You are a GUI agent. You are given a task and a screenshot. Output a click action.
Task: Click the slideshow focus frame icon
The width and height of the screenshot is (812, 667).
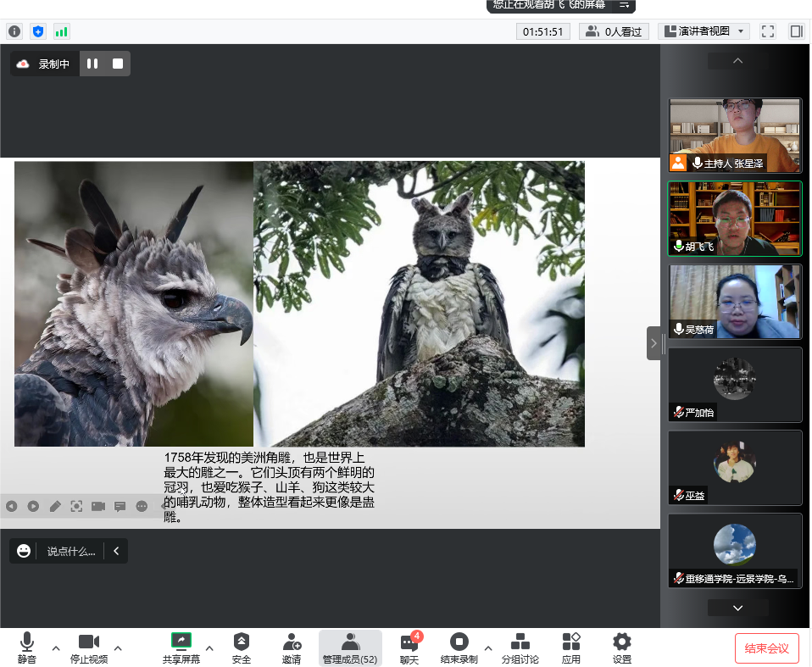[76, 506]
